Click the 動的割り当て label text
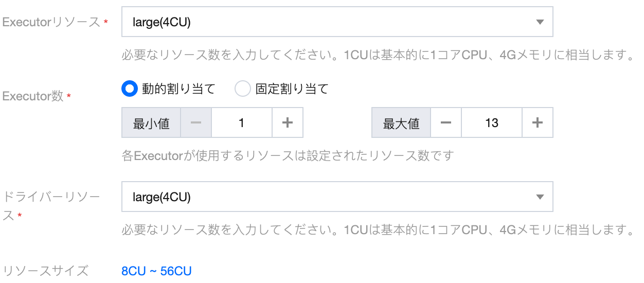This screenshot has height=283, width=644. [x=178, y=89]
